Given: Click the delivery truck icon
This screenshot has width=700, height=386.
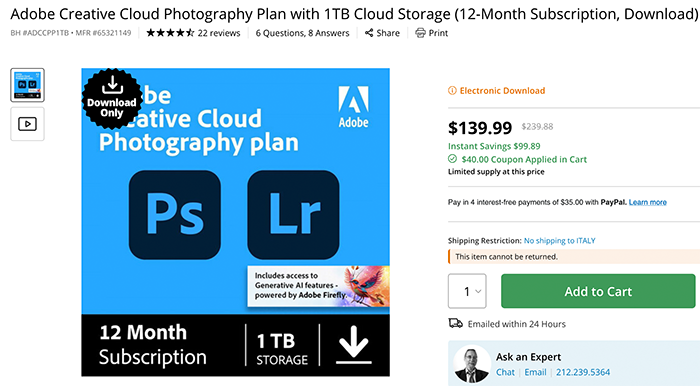Looking at the screenshot, I should click(455, 323).
